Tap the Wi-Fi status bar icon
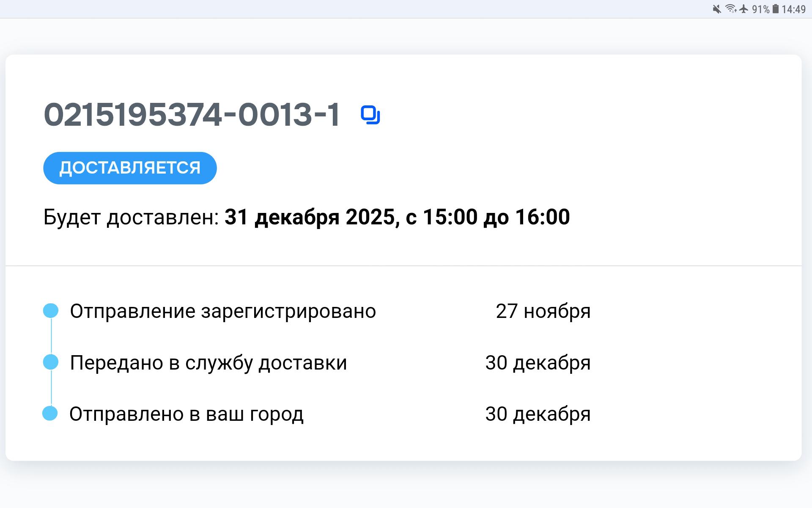812x508 pixels. click(x=730, y=9)
